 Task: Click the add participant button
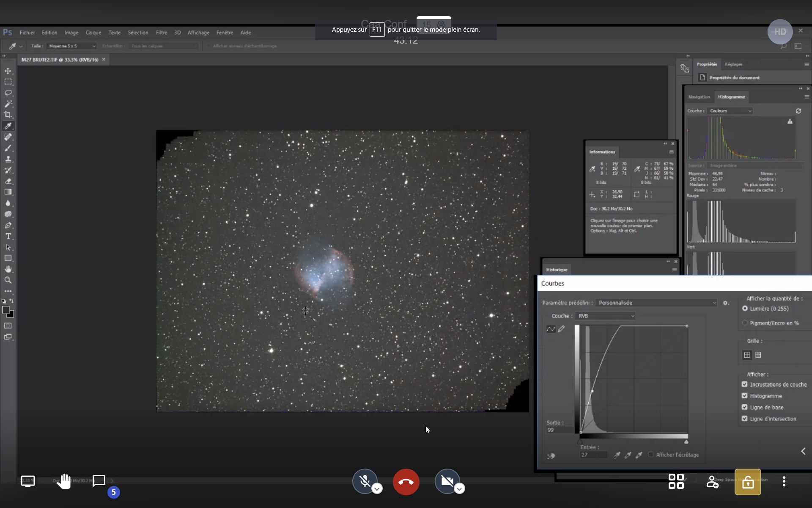712,481
